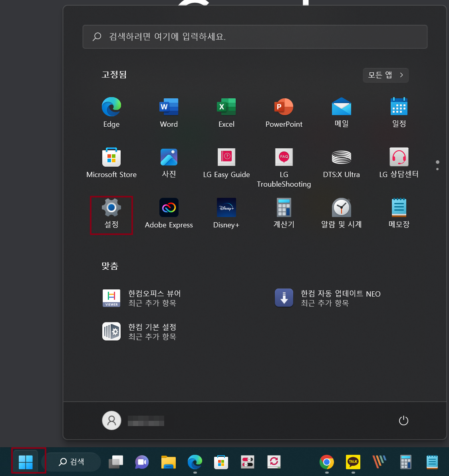Click the Start menu search field

255,37
